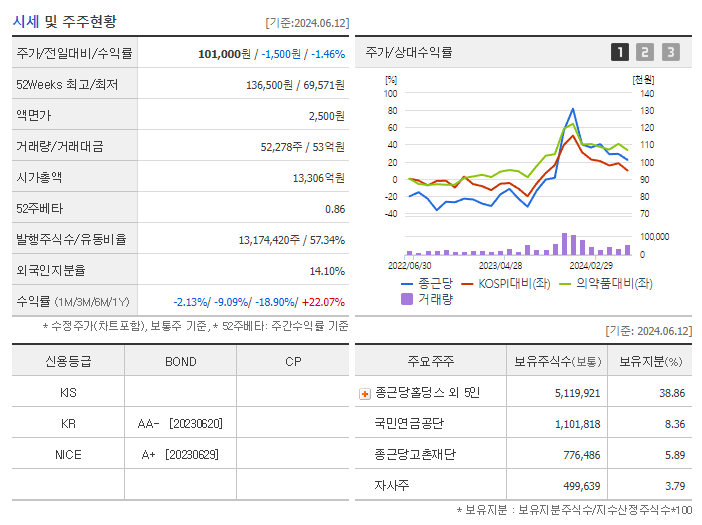The width and height of the screenshot is (702, 525).
Task: Select 13,174,420주 / 57.34% shares value
Action: [291, 240]
